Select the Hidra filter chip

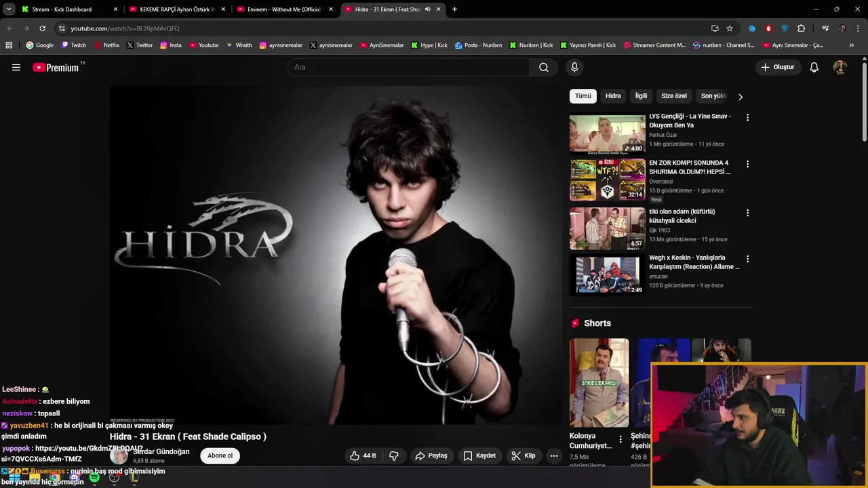point(613,96)
